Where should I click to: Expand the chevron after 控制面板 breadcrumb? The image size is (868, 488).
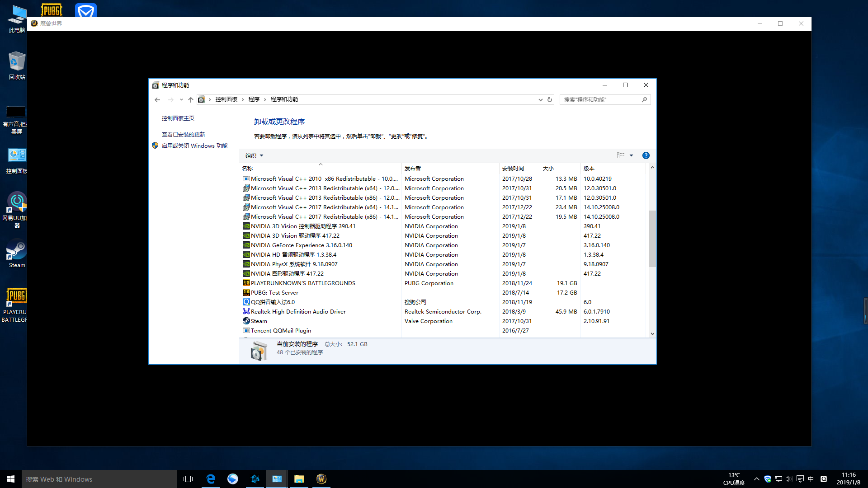coord(243,99)
